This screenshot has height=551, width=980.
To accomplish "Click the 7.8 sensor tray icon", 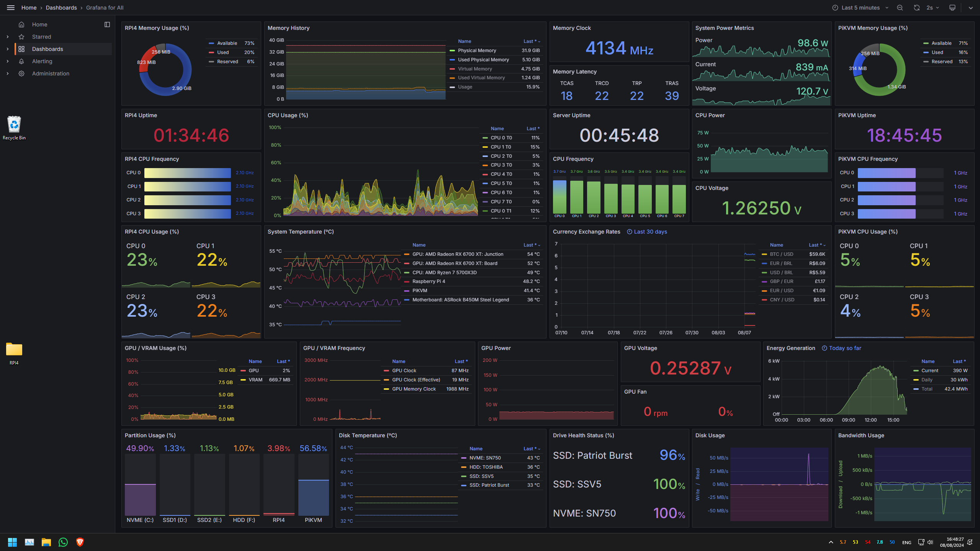I will point(880,542).
